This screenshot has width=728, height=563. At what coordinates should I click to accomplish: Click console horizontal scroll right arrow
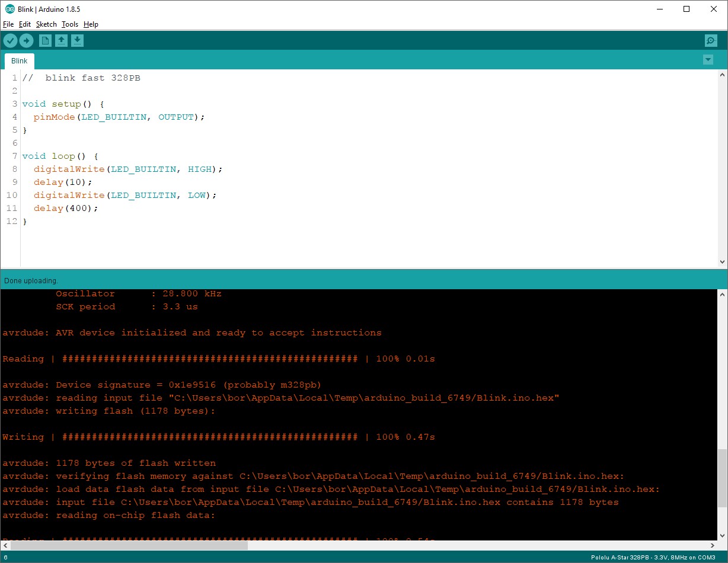tap(713, 545)
